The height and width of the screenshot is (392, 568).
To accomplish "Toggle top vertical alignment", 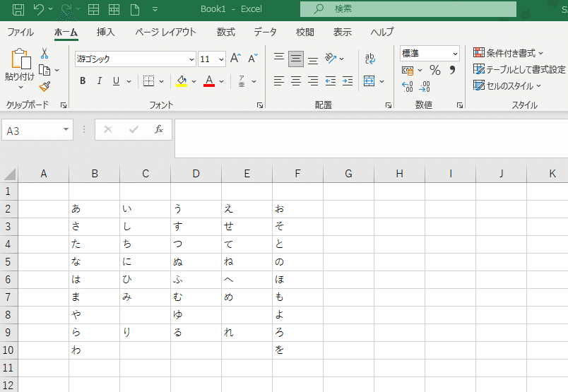I will pos(279,59).
